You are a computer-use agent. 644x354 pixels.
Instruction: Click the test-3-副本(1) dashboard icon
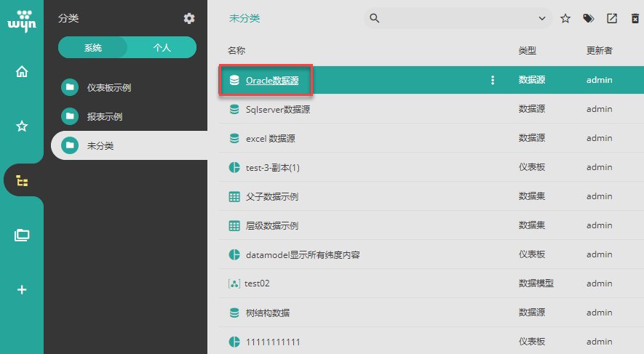(x=234, y=167)
